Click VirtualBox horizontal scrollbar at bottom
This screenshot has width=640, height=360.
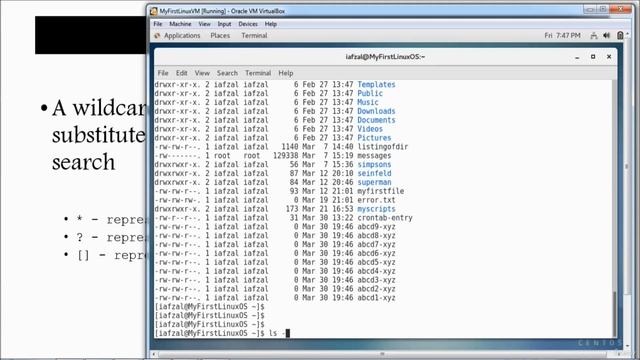coord(382,354)
